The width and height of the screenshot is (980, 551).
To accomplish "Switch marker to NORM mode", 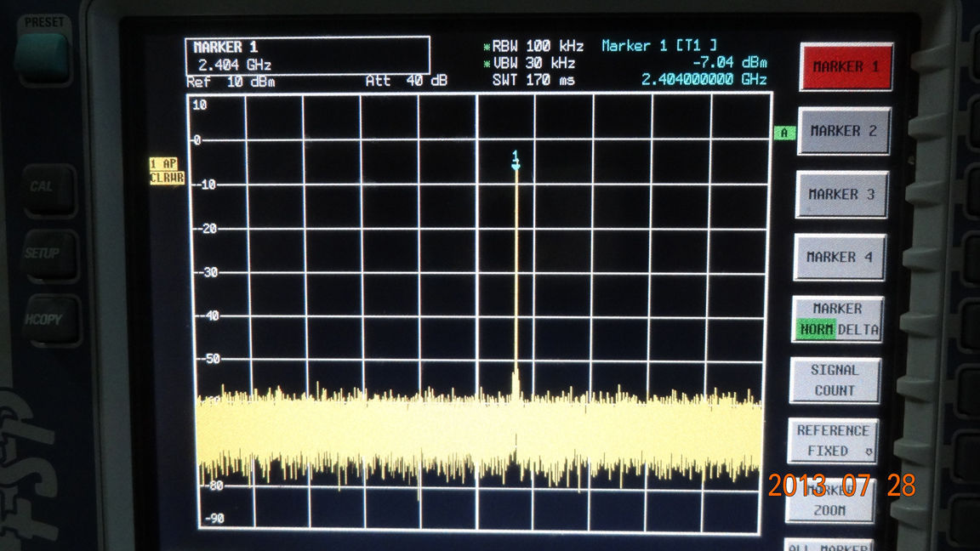I will (816, 329).
